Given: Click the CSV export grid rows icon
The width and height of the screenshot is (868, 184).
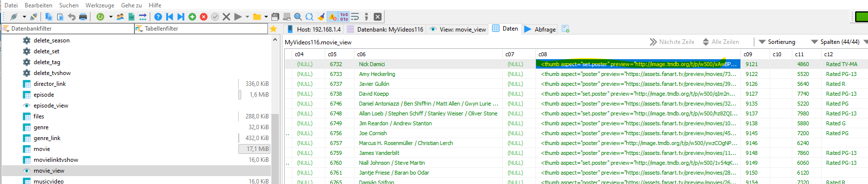Looking at the screenshot, I should 131,17.
